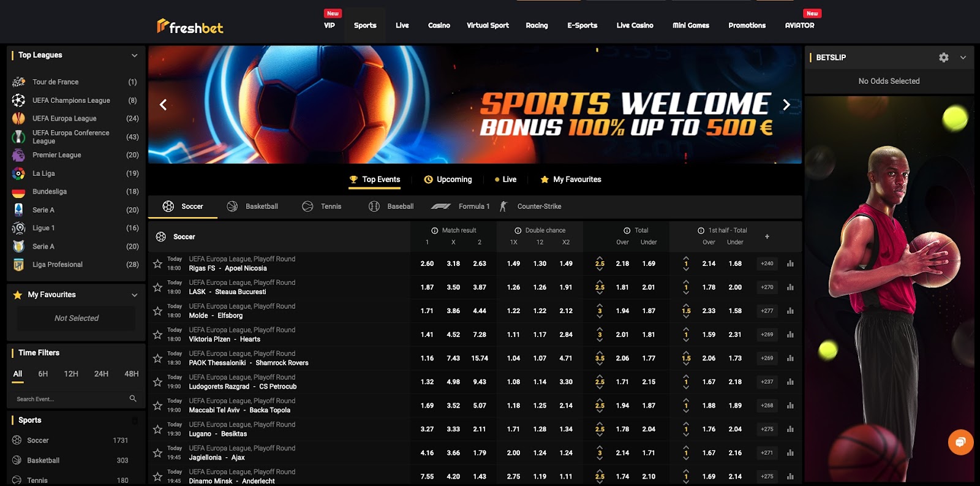Image resolution: width=980 pixels, height=486 pixels.
Task: Click La Liga logo icon
Action: (x=19, y=173)
